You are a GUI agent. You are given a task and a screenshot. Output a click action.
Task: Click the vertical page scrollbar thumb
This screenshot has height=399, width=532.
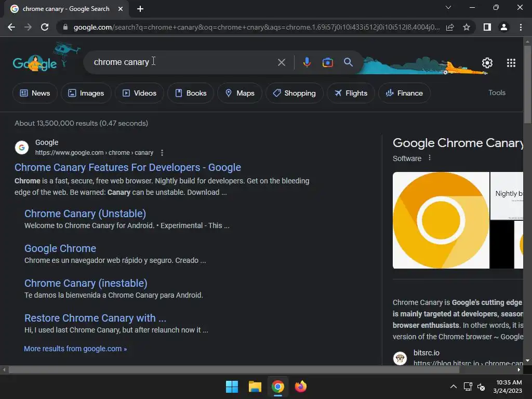pyautogui.click(x=527, y=84)
